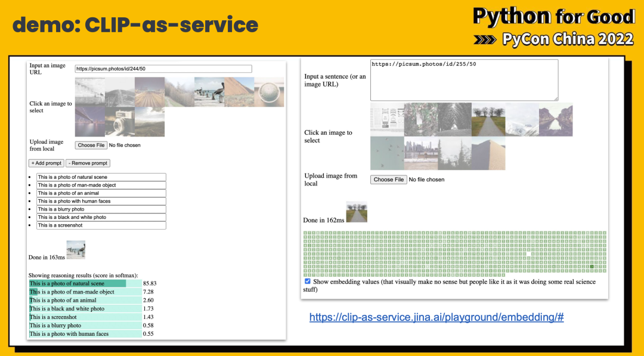Image resolution: width=644 pixels, height=356 pixels.
Task: Click the sentence textarea containing picsum.photos/id/255/50
Action: point(464,80)
